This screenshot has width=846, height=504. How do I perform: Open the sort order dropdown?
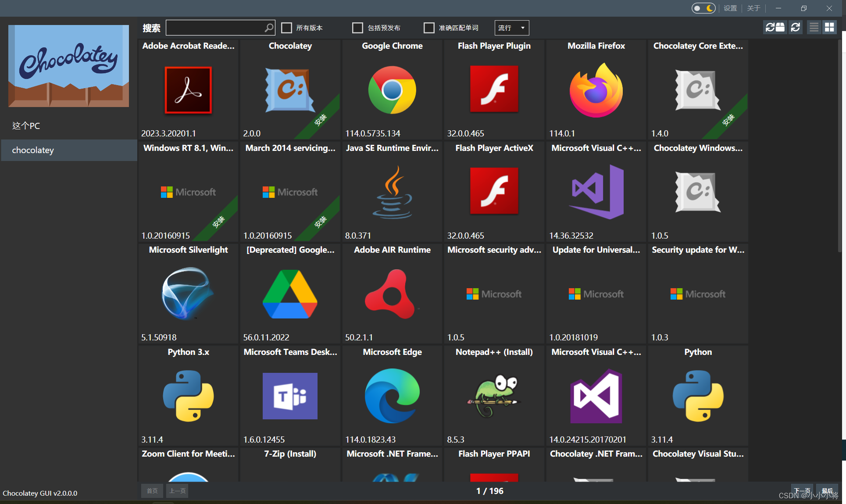pos(512,28)
